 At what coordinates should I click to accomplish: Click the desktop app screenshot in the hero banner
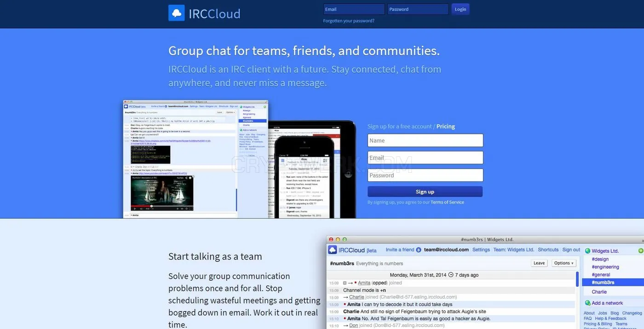(x=195, y=159)
